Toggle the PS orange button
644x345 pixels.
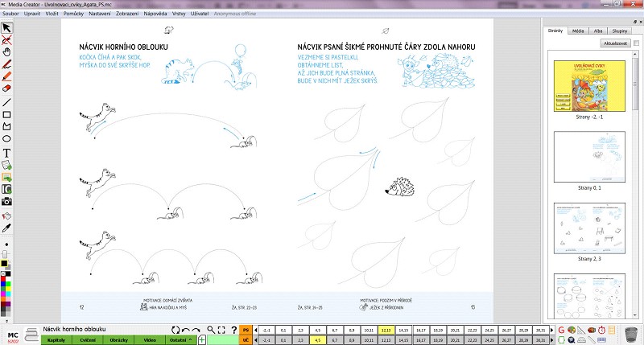click(246, 330)
